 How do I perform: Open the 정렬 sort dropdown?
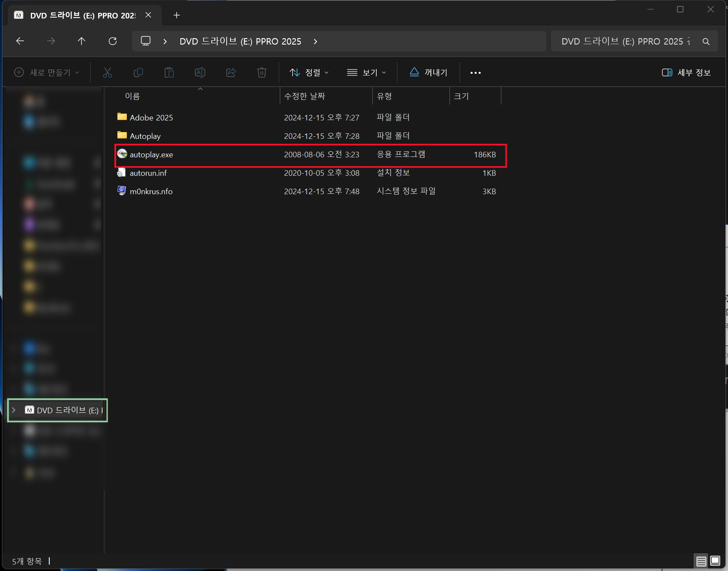(309, 72)
